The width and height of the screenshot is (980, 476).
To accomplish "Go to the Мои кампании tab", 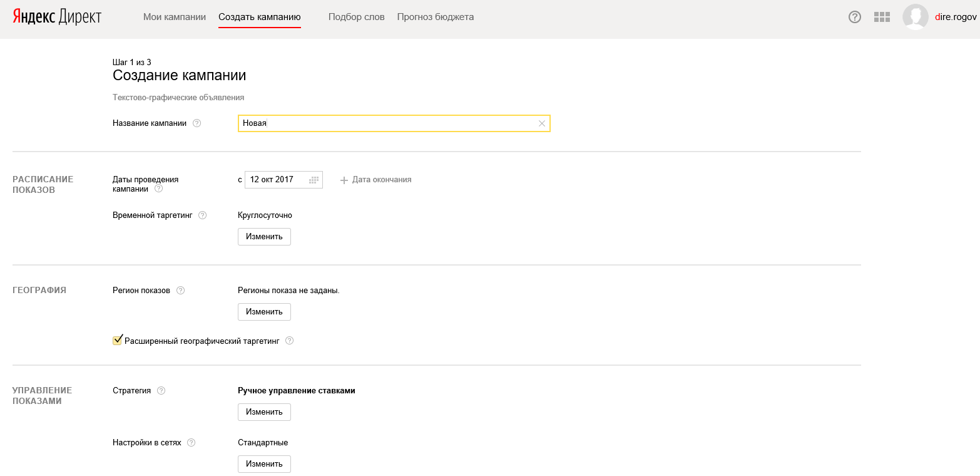I will point(175,17).
